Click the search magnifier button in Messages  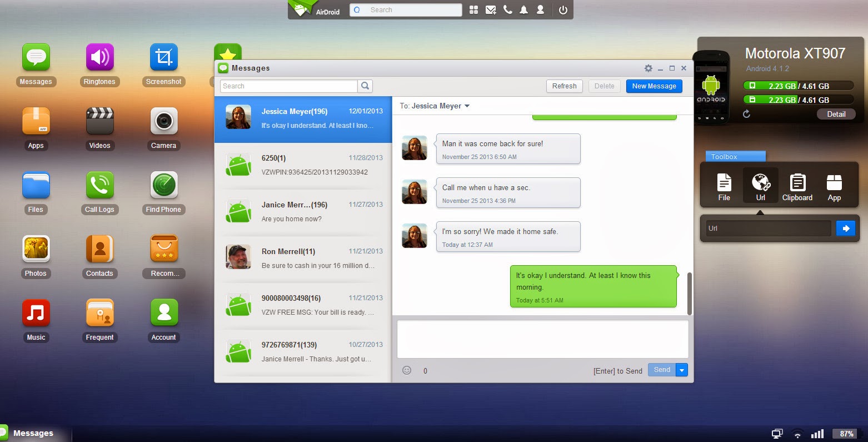(365, 86)
